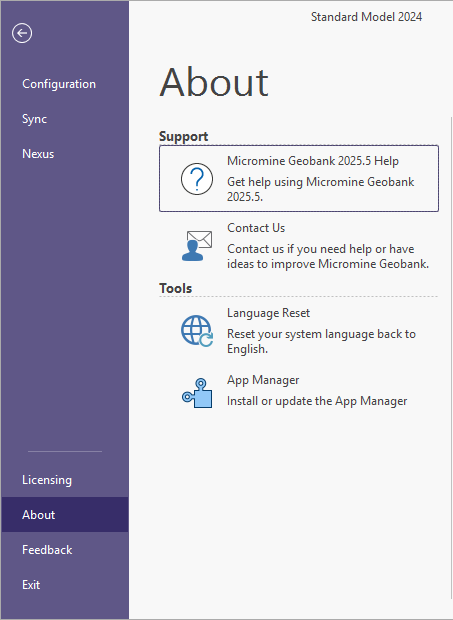Click the 'Get help using Micromine Geobank' description
The image size is (453, 620).
pos(321,189)
